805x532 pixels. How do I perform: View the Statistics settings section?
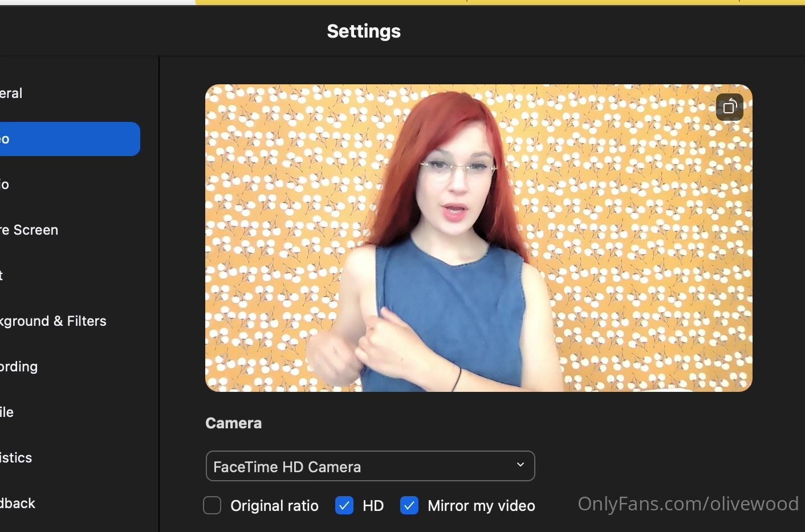coord(17,458)
